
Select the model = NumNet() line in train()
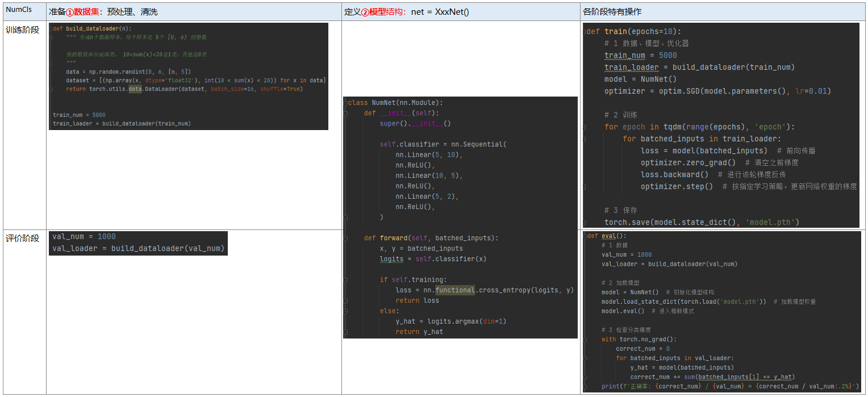(641, 79)
